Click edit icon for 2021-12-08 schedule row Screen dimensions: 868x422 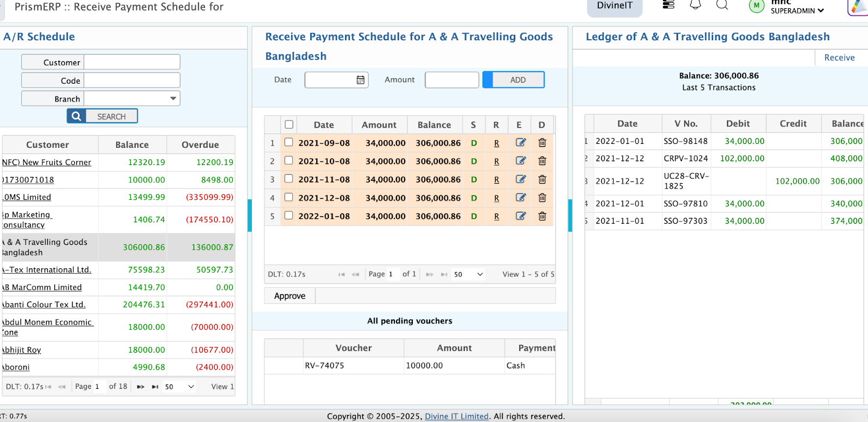click(520, 198)
